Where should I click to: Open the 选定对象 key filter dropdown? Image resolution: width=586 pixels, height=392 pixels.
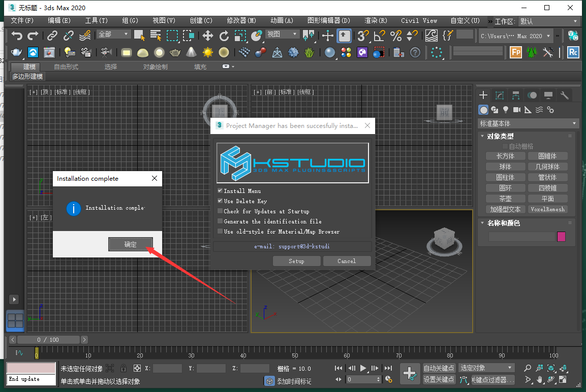[486, 368]
